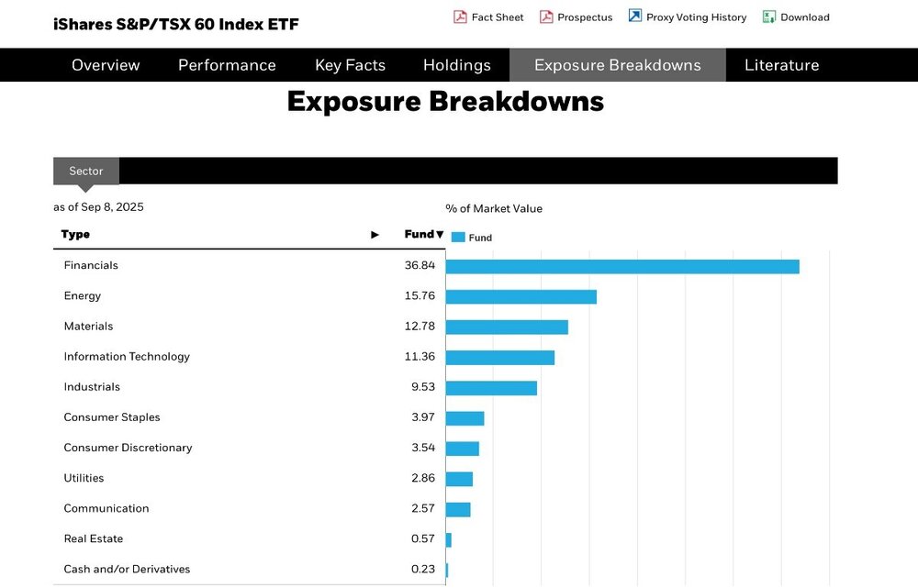The width and height of the screenshot is (918, 588).
Task: Select the Sector breakdown tab
Action: click(x=86, y=171)
